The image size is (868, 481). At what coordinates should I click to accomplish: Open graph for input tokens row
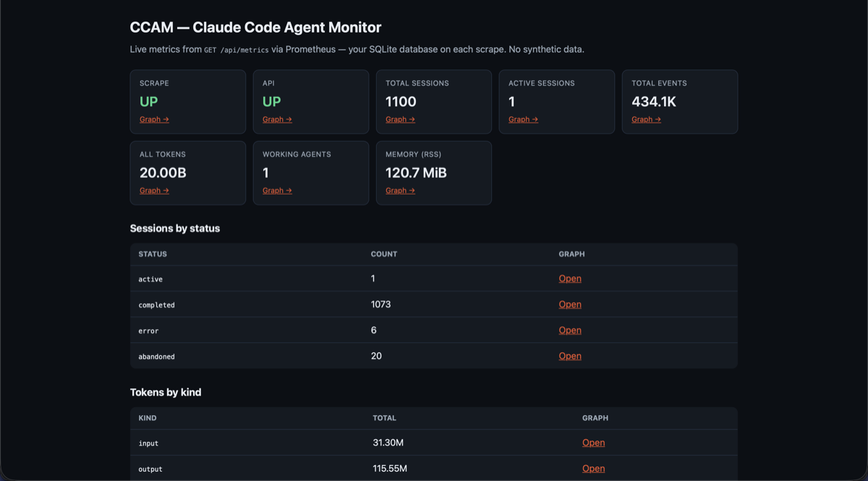point(594,443)
